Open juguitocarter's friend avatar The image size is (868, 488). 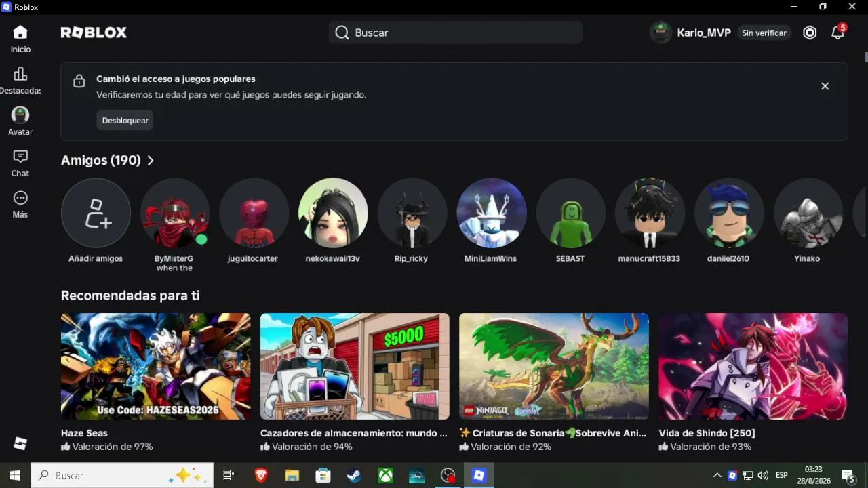[x=254, y=213]
